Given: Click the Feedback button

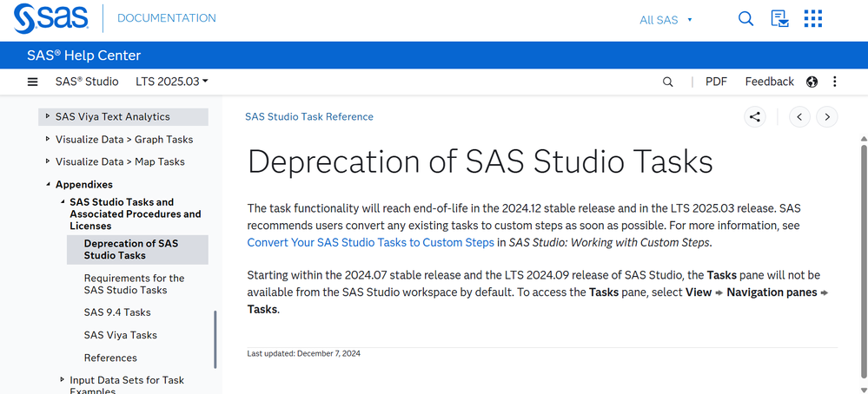Looking at the screenshot, I should coord(770,82).
